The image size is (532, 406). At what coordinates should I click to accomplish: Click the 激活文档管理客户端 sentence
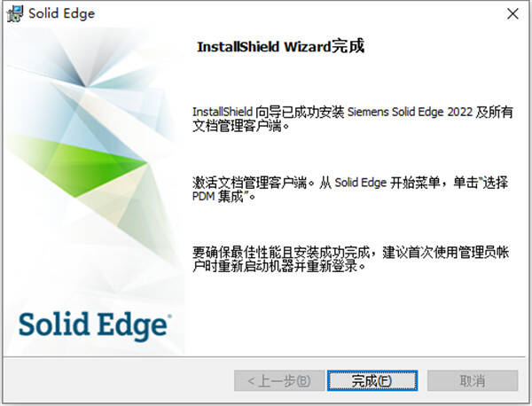[x=249, y=183]
